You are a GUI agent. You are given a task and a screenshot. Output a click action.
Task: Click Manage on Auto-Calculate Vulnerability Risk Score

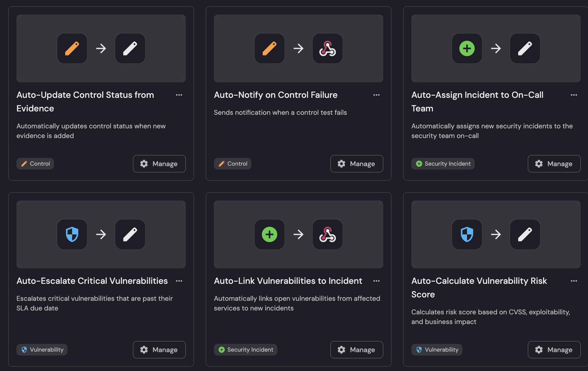554,349
